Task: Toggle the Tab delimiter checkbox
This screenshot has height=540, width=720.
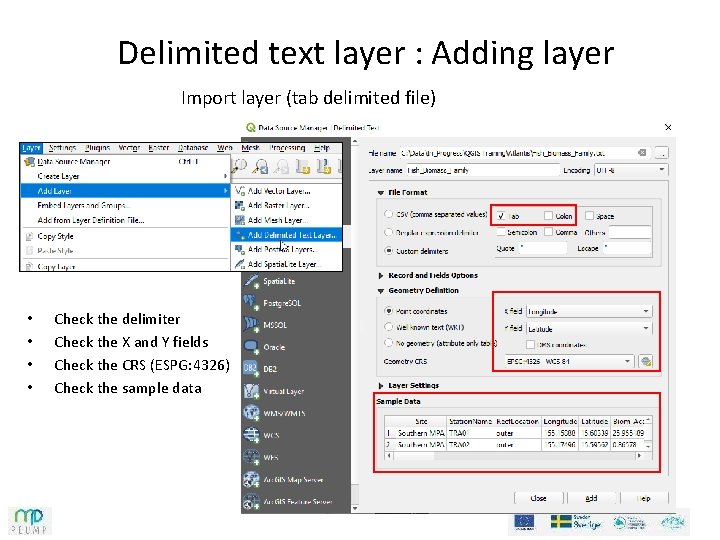Action: (x=501, y=216)
